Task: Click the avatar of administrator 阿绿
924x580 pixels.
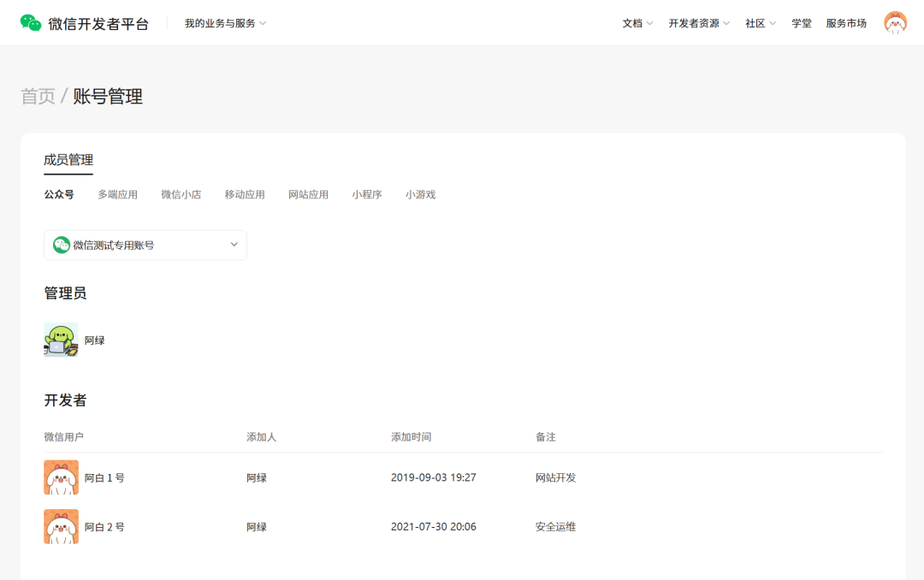Action: [61, 340]
